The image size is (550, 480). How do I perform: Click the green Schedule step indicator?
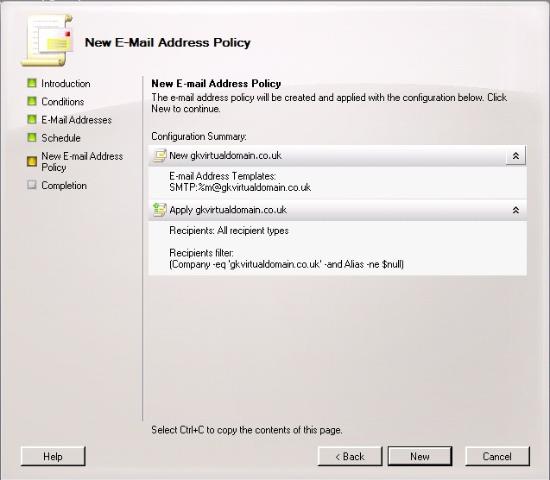(32, 138)
